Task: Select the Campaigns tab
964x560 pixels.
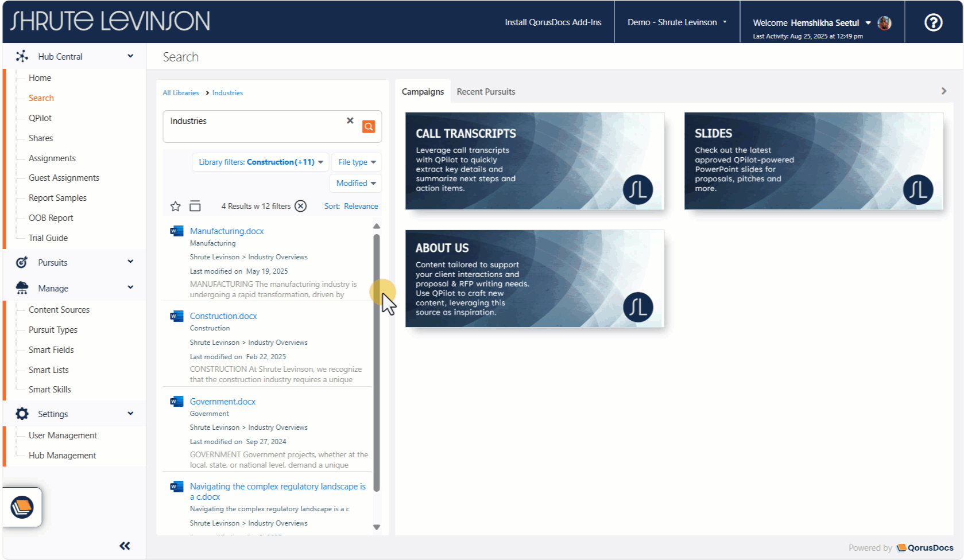Action: (x=423, y=92)
